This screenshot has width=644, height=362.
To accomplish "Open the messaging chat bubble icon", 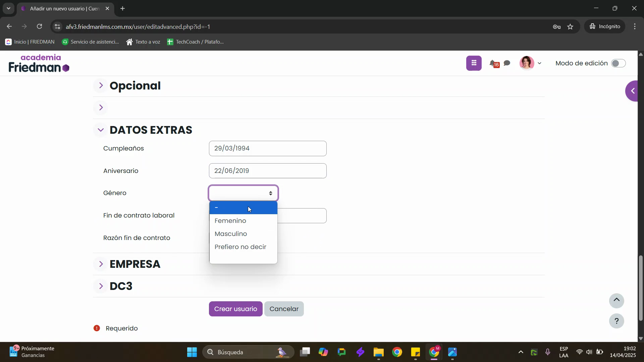I will point(507,63).
